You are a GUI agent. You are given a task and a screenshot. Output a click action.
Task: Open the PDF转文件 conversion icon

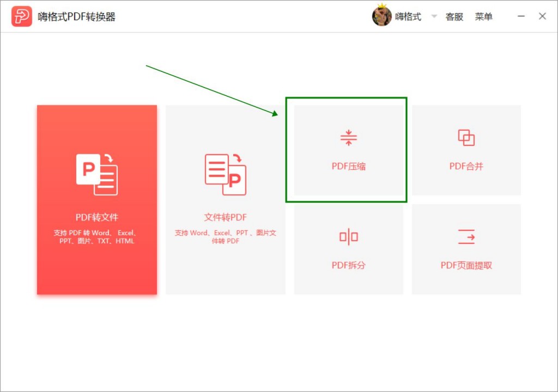click(x=97, y=174)
